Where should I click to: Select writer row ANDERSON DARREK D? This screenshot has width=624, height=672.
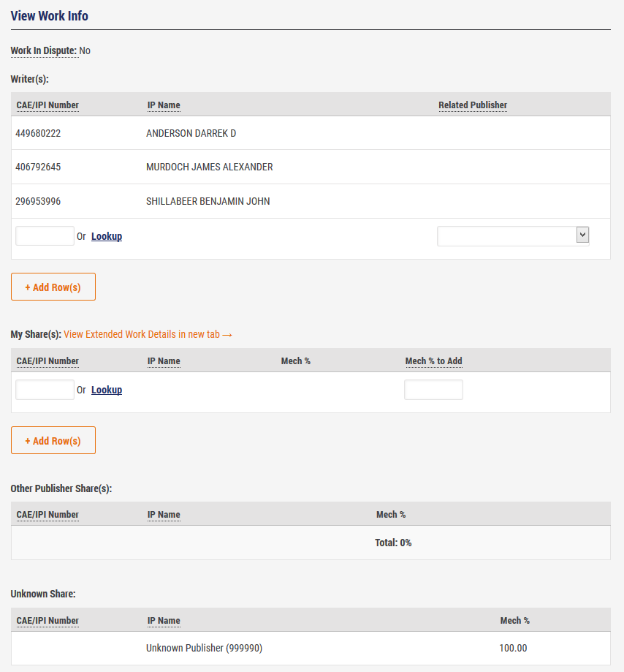coord(191,134)
